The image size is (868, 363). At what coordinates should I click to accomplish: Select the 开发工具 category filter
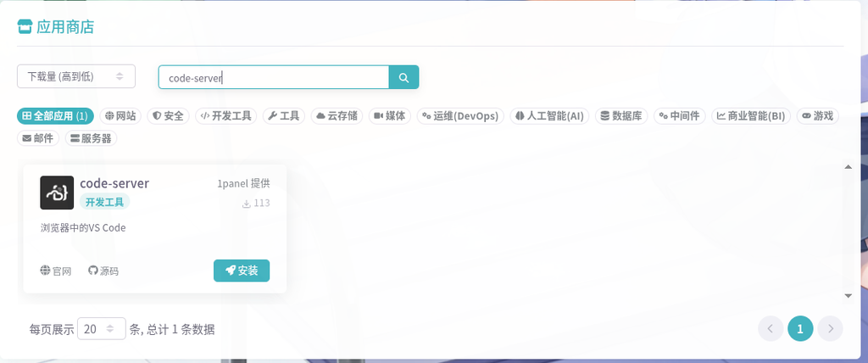click(225, 116)
